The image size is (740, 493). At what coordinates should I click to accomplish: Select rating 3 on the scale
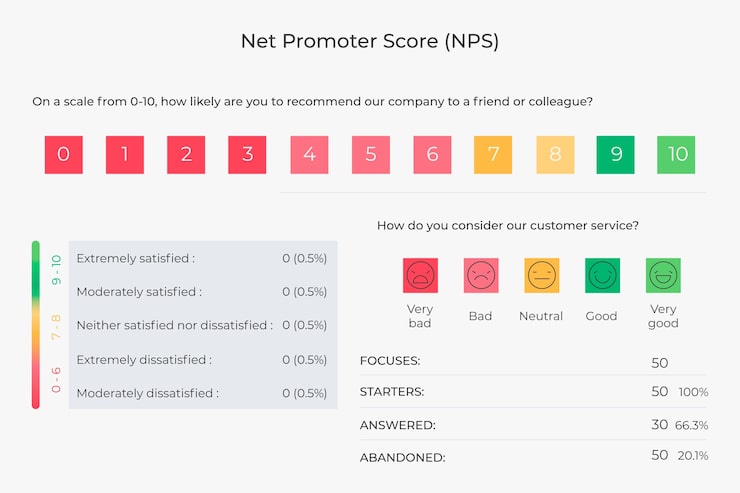(247, 155)
